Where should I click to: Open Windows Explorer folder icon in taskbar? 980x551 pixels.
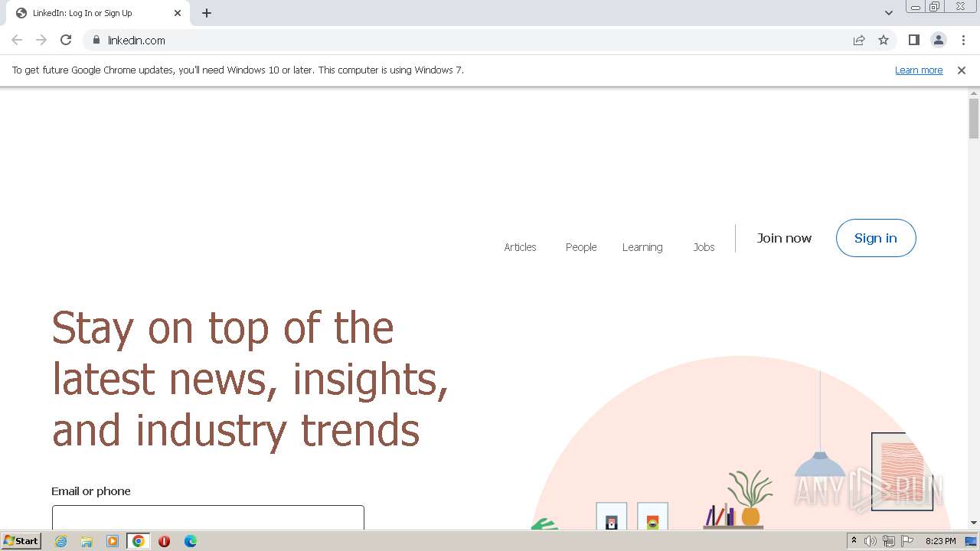(x=87, y=541)
